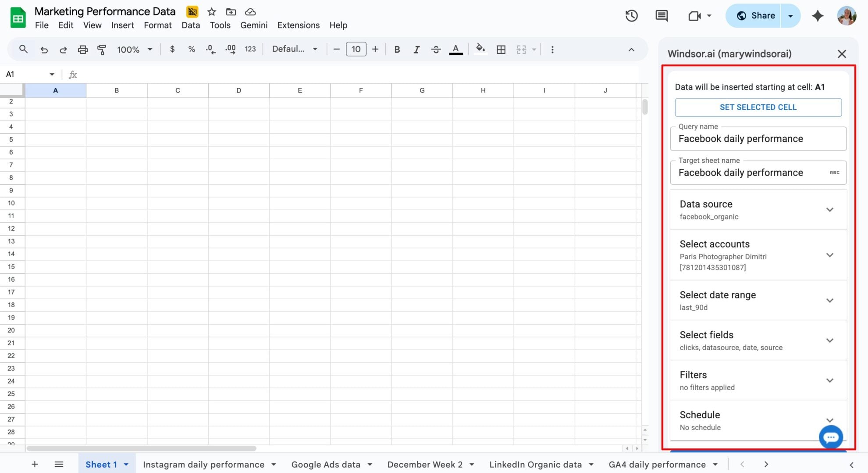
Task: Select column D header
Action: (238, 90)
